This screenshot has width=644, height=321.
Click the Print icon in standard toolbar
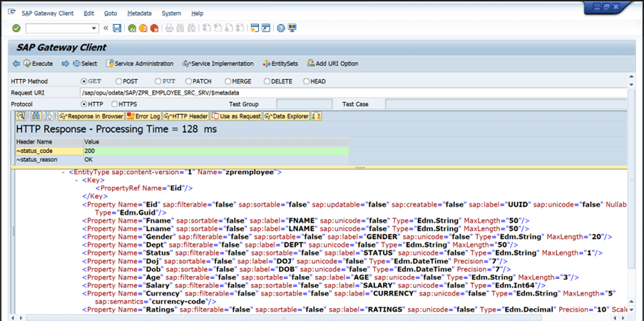click(x=169, y=29)
